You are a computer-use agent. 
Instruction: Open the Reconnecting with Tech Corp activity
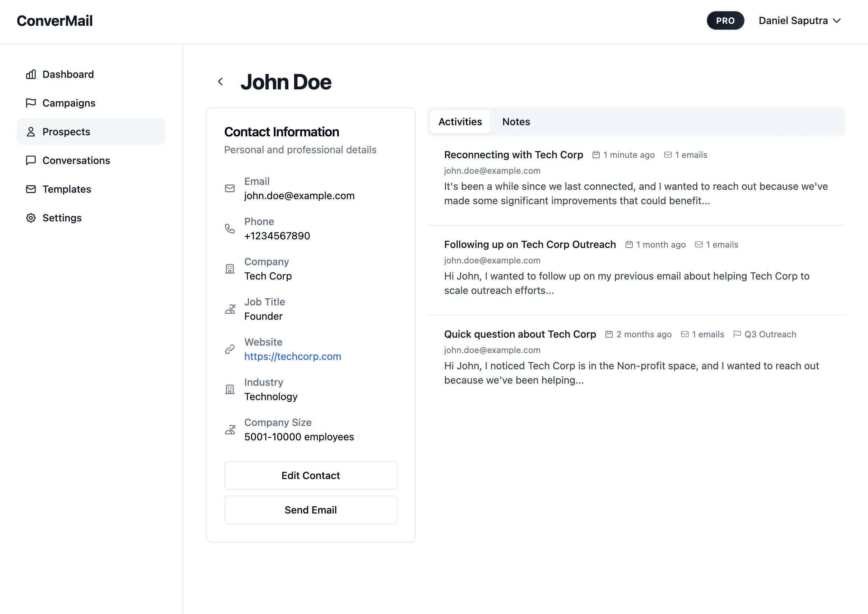coord(513,155)
